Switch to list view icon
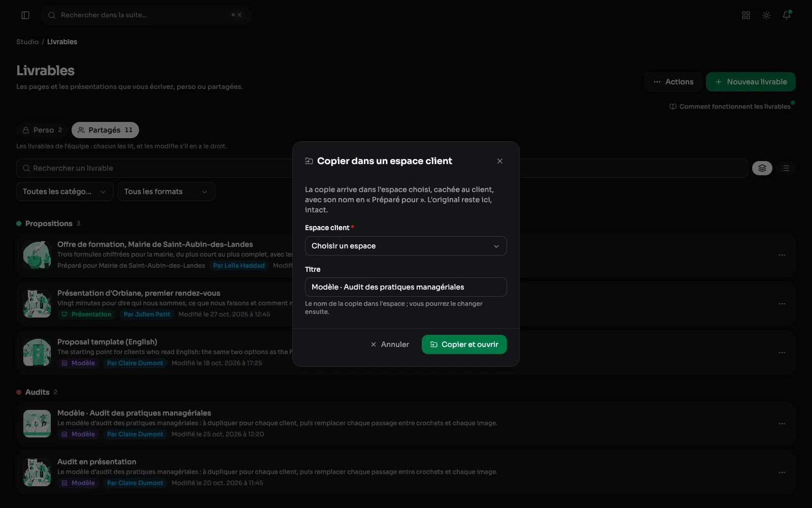Image resolution: width=812 pixels, height=508 pixels. click(786, 168)
